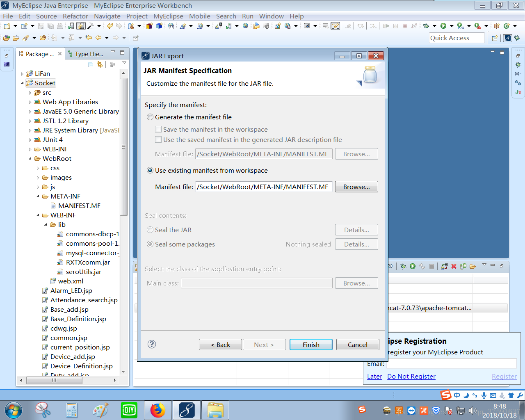Click the Print toolbar icon
525x420 pixels.
click(x=60, y=26)
